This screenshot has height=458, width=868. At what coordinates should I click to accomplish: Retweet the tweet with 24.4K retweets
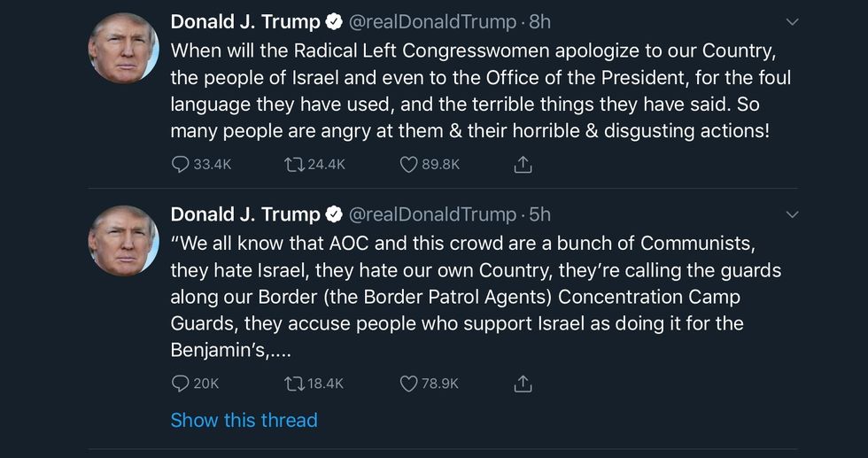pos(294,164)
